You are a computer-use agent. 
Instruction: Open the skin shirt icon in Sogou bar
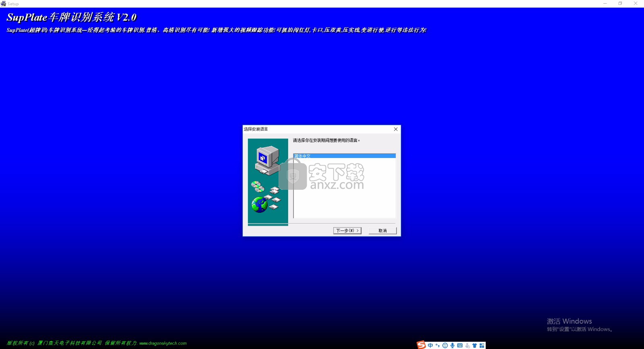pyautogui.click(x=475, y=345)
